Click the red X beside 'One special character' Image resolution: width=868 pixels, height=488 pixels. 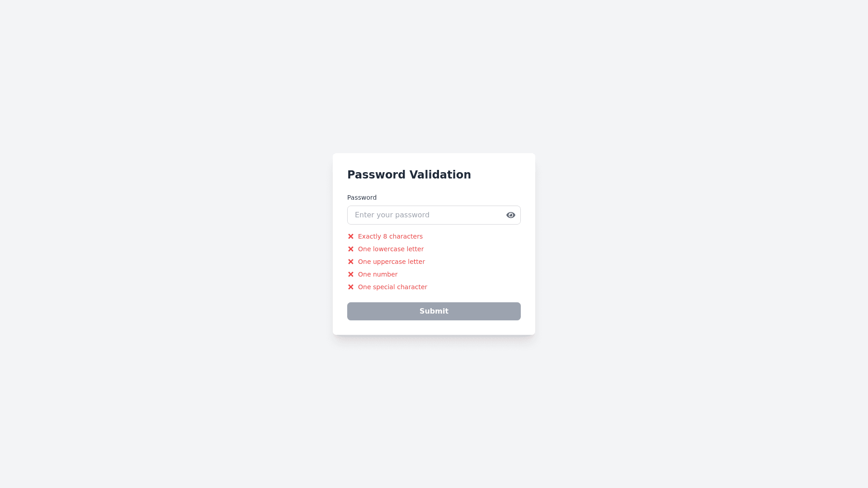tap(351, 286)
